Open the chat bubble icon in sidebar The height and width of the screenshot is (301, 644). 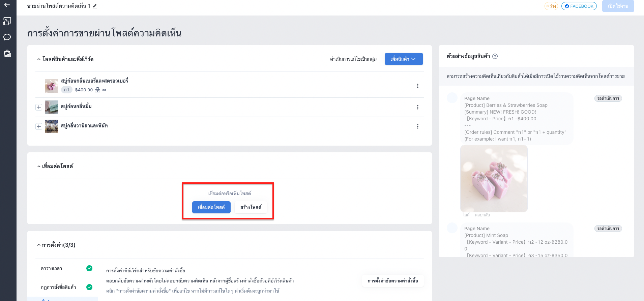click(x=7, y=37)
